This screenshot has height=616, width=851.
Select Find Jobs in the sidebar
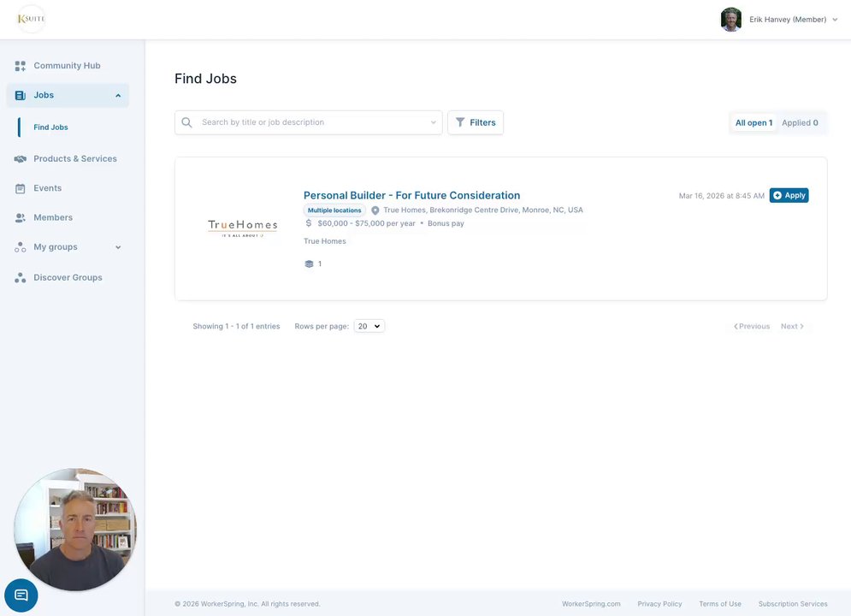point(51,127)
